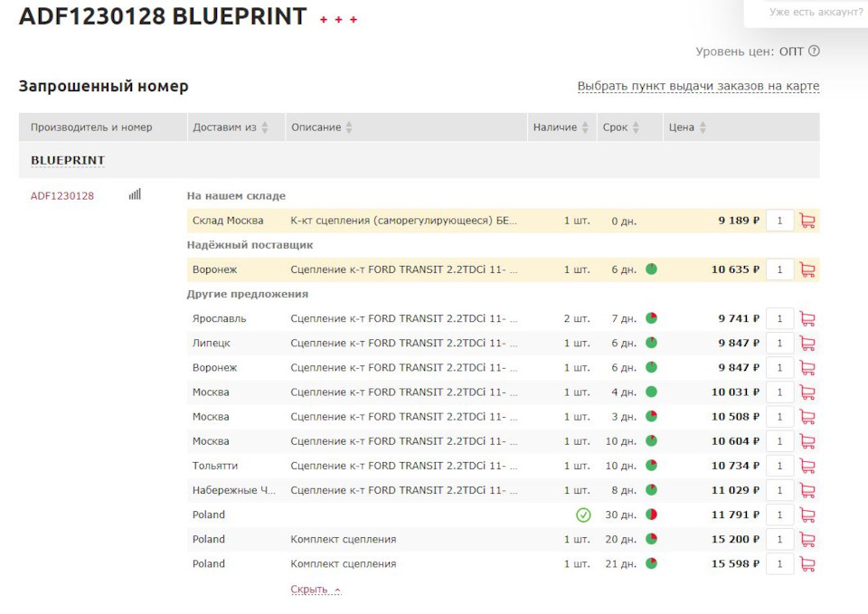
Task: Click delivery probability indicator for Poland 21 дн. row
Action: pos(652,563)
